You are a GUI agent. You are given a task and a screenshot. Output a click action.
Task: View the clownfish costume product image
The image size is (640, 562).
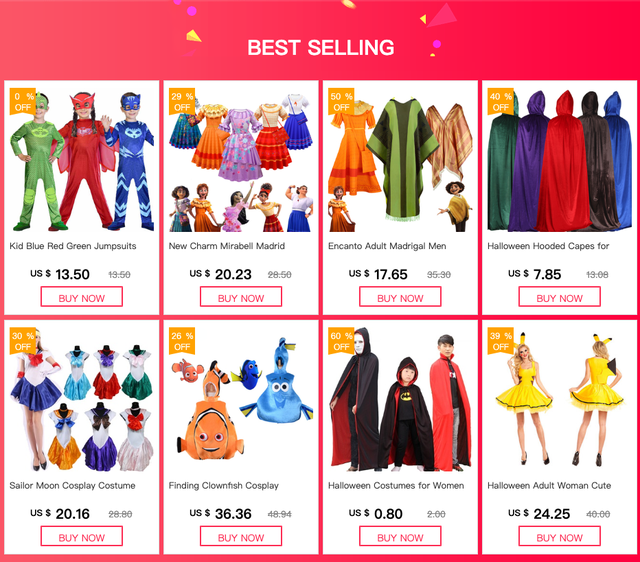click(x=241, y=400)
